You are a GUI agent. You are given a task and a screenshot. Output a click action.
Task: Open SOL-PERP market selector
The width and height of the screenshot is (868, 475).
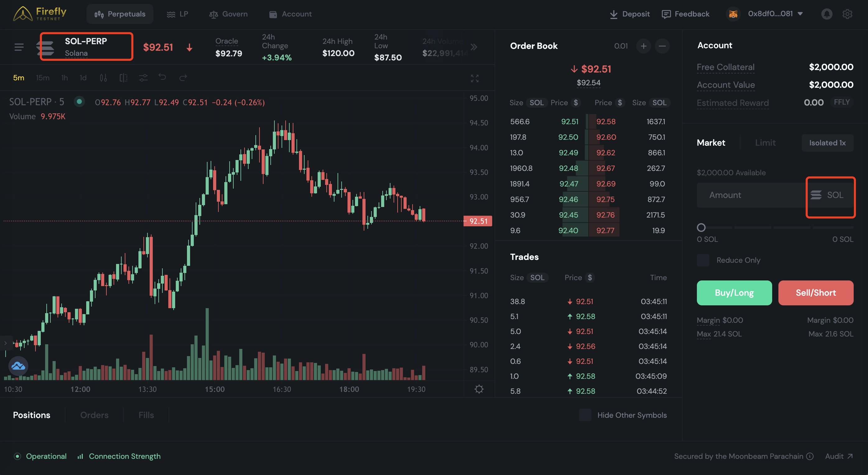coord(86,46)
